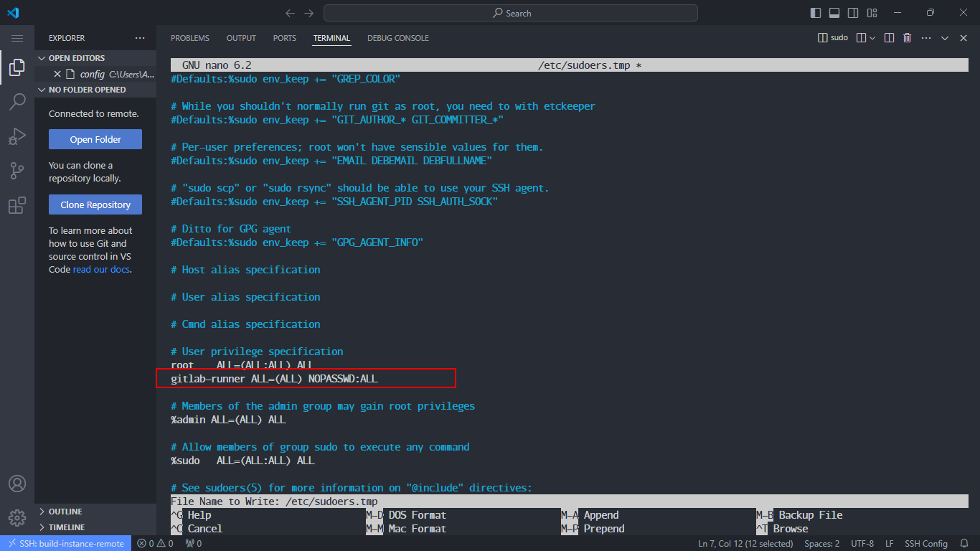Click the nano Help shortcut label
Image resolution: width=980 pixels, height=551 pixels.
tap(199, 515)
